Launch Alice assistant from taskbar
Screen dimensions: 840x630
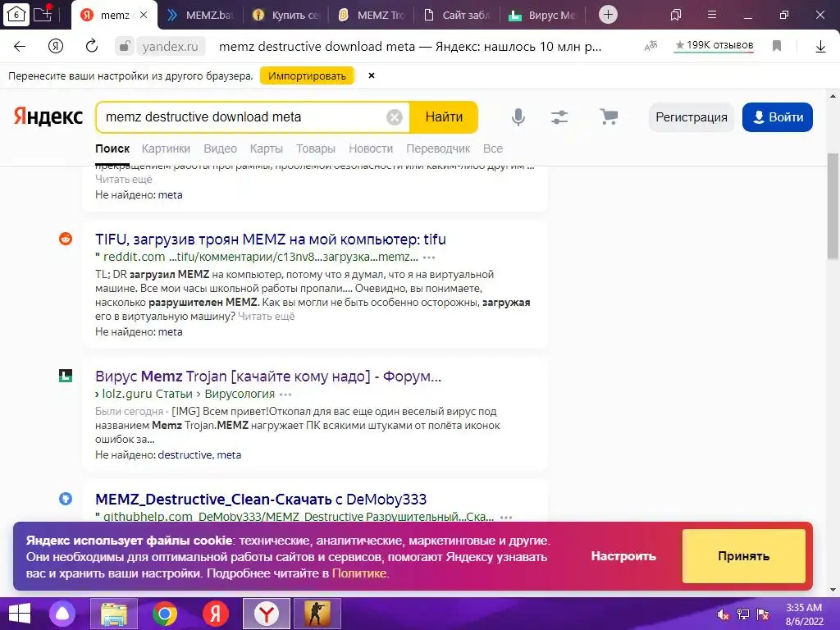click(x=62, y=614)
